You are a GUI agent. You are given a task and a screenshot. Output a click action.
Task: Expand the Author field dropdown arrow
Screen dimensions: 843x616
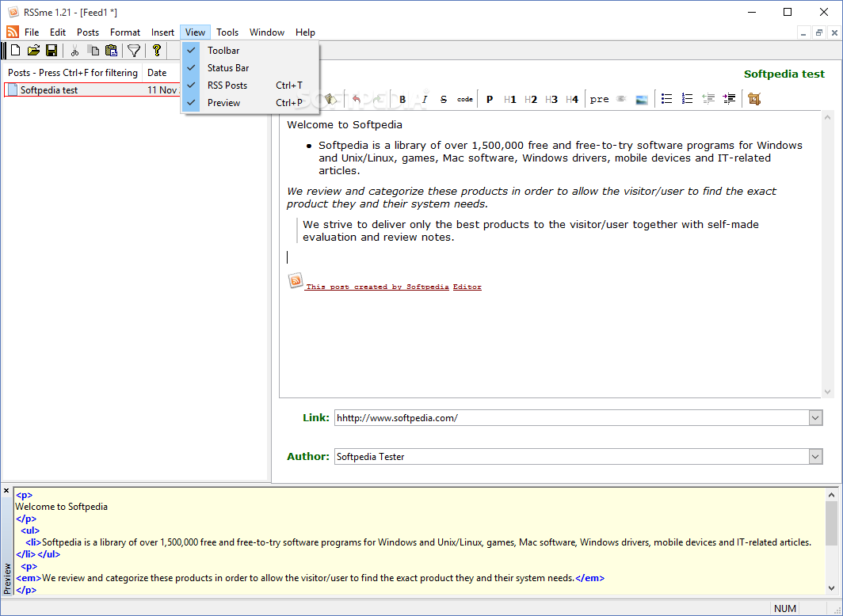[815, 457]
